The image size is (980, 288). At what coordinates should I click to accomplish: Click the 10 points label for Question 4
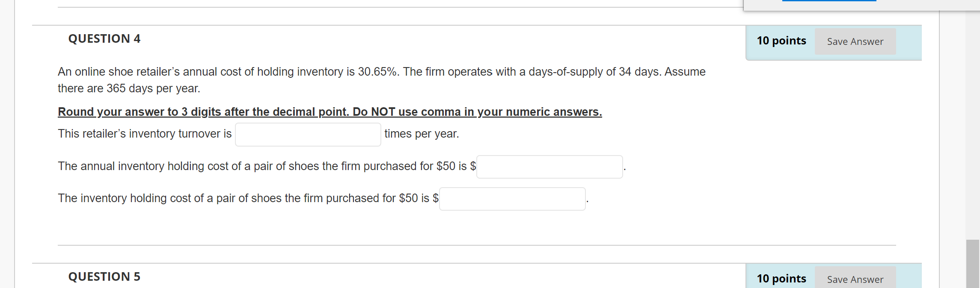point(781,41)
